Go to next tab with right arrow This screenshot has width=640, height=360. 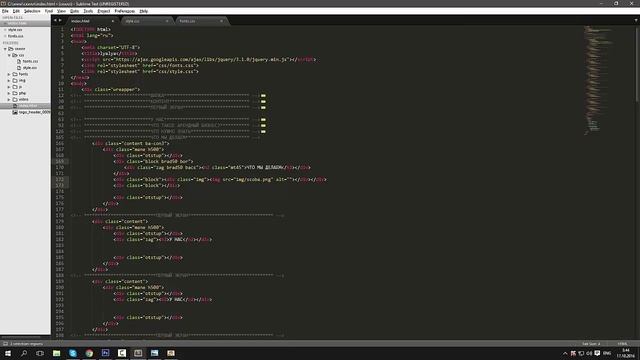tap(60, 20)
